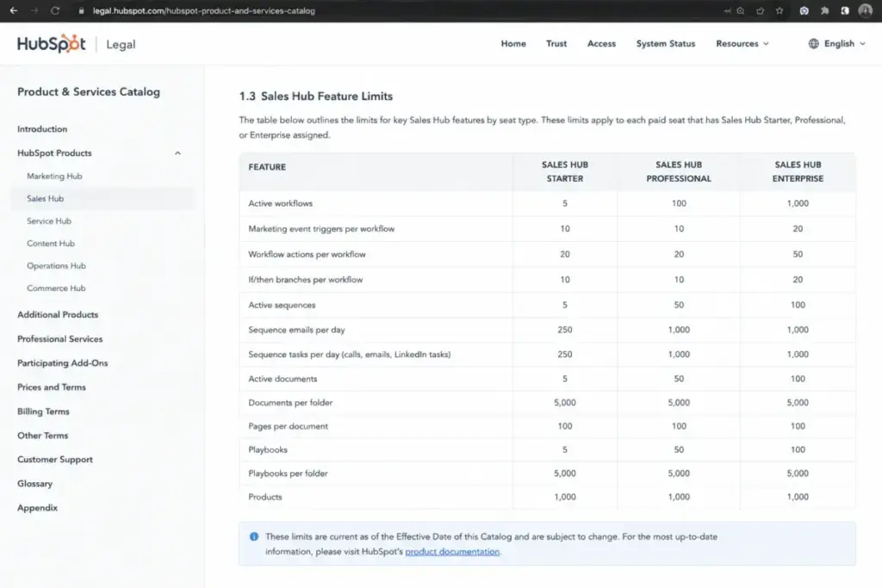This screenshot has width=882, height=588.
Task: Click the SALES HUB STARTER column header
Action: tap(565, 171)
